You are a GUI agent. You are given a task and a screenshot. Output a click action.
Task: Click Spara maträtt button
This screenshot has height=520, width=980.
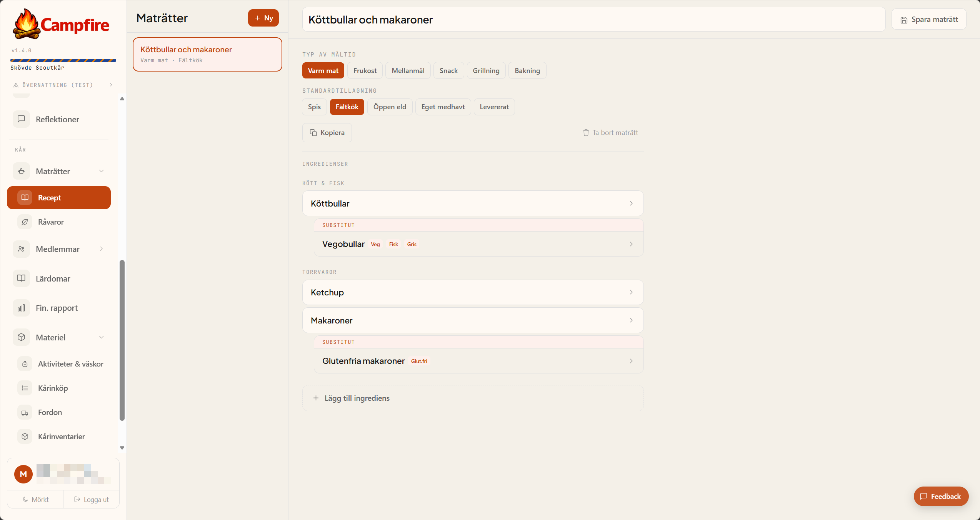pyautogui.click(x=929, y=20)
